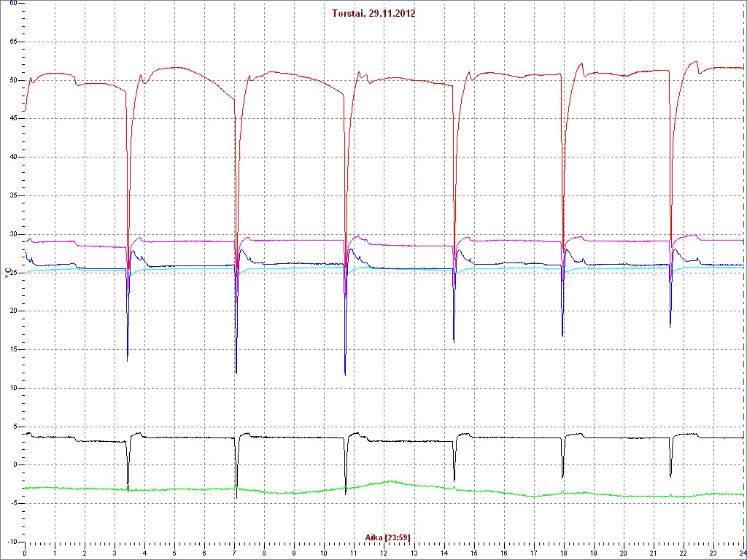Click the blue curve's dip bottom near hour 3.5
Image resolution: width=747 pixels, height=560 pixels.
[128, 360]
